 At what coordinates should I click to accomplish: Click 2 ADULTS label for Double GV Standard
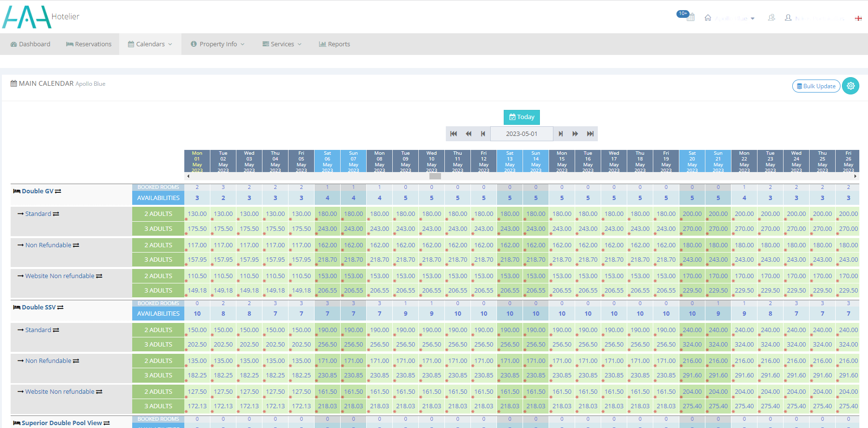click(x=158, y=214)
